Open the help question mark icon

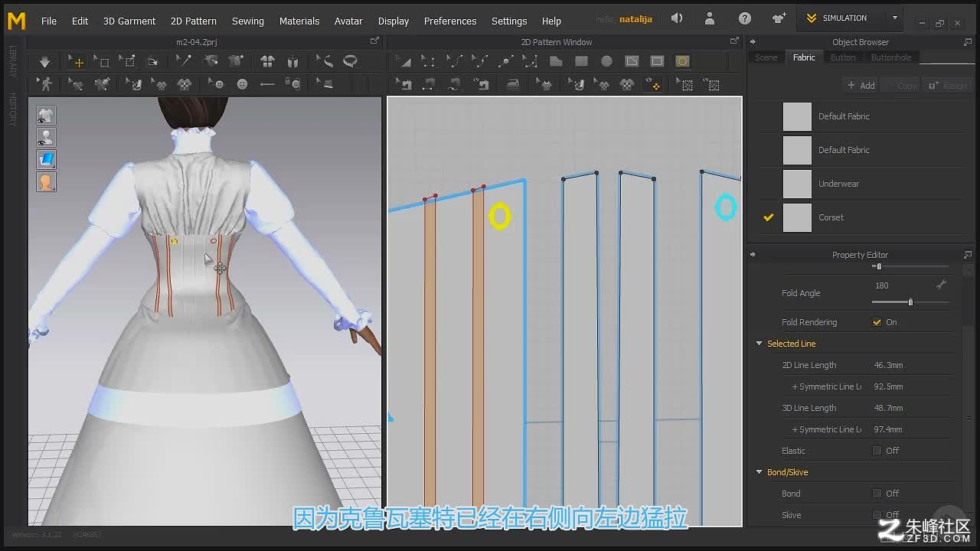pyautogui.click(x=745, y=18)
